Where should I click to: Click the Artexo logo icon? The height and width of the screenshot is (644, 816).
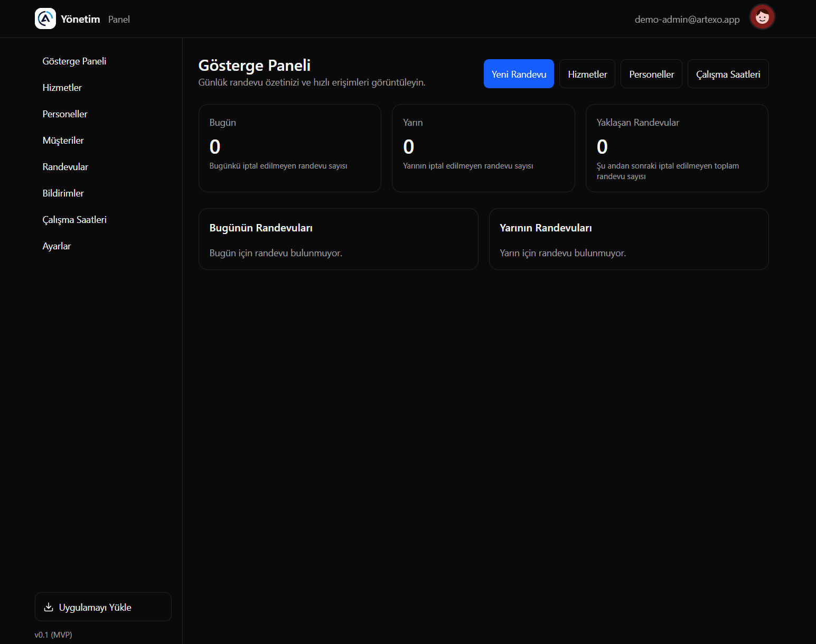pyautogui.click(x=45, y=19)
